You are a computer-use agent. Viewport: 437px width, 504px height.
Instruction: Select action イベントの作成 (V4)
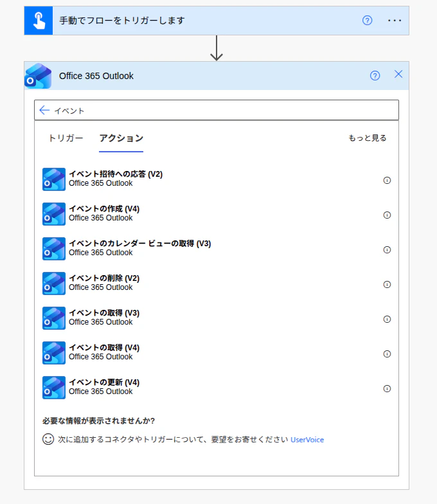(217, 213)
